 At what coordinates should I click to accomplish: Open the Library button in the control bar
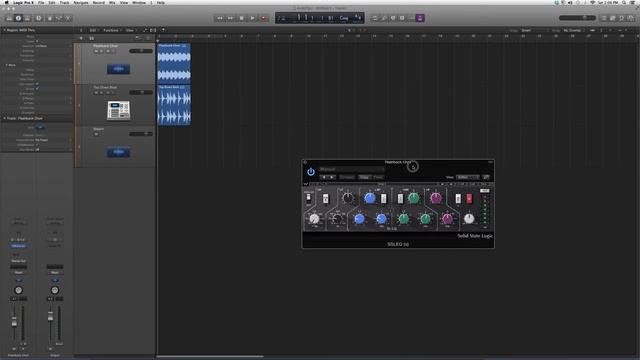click(9, 18)
